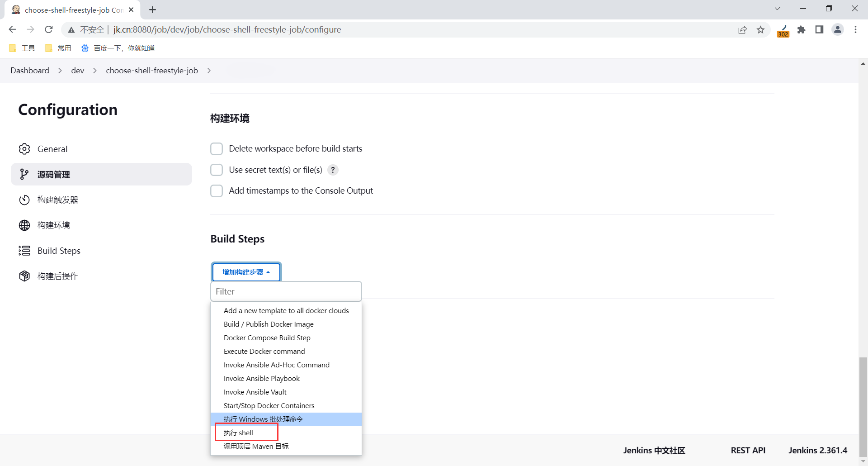Share this page via share icon
The image size is (868, 466).
pyautogui.click(x=742, y=30)
